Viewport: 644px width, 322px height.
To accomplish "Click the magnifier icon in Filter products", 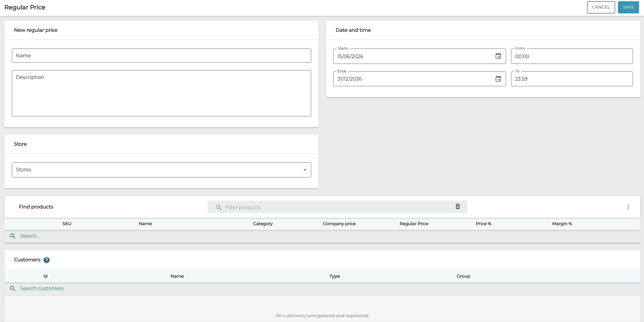I will tap(218, 207).
